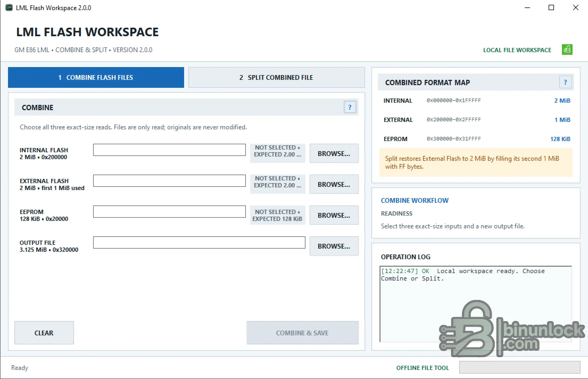Click the '128 KiB' size in format map
Image resolution: width=588 pixels, height=379 pixels.
point(560,139)
